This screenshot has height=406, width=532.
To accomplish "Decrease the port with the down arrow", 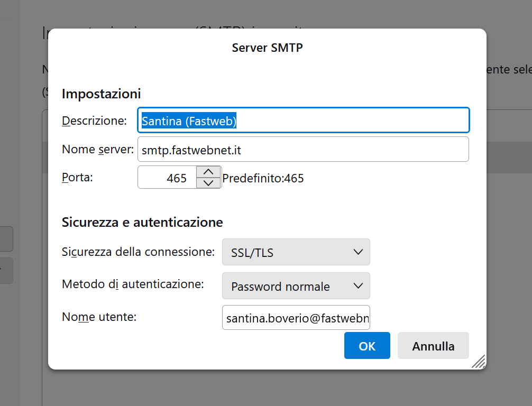I will tap(208, 183).
